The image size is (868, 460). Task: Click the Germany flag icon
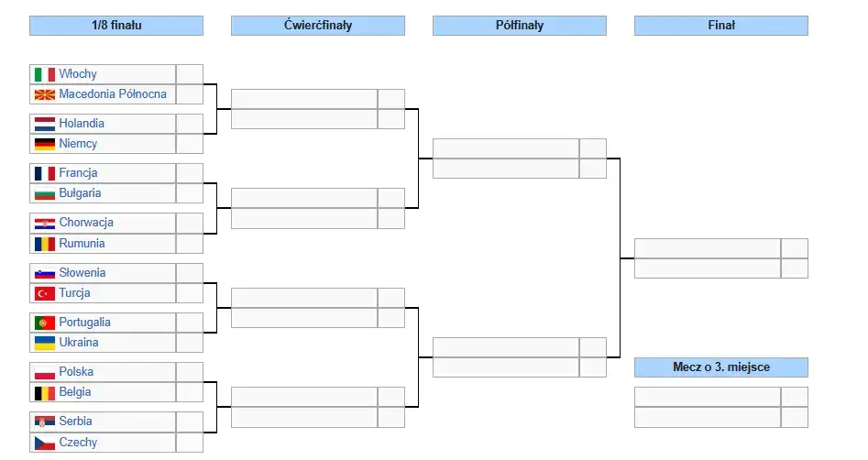coord(44,144)
